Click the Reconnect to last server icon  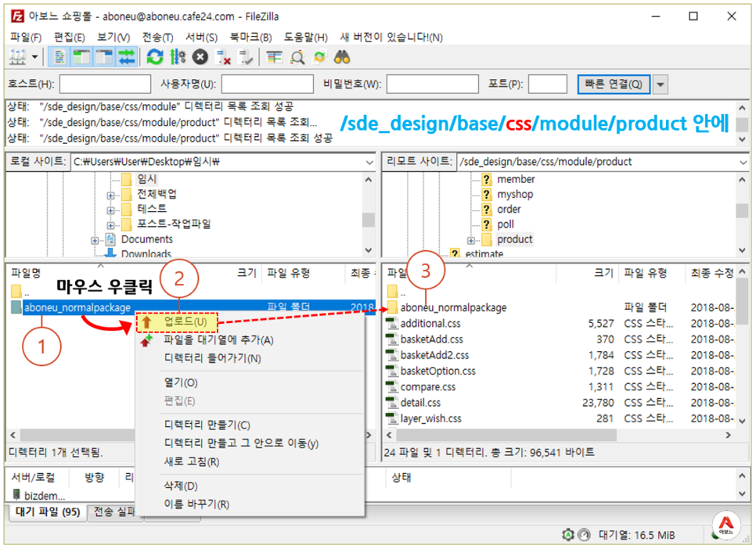246,57
